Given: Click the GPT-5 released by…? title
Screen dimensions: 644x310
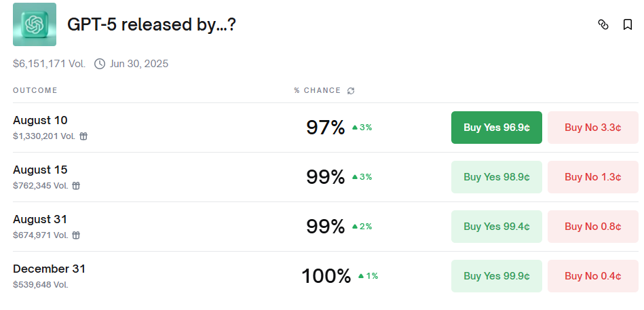Looking at the screenshot, I should [x=151, y=24].
